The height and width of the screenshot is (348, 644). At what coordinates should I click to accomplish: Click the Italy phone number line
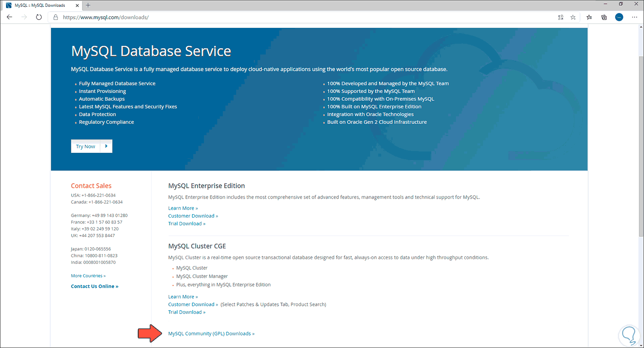pos(95,229)
